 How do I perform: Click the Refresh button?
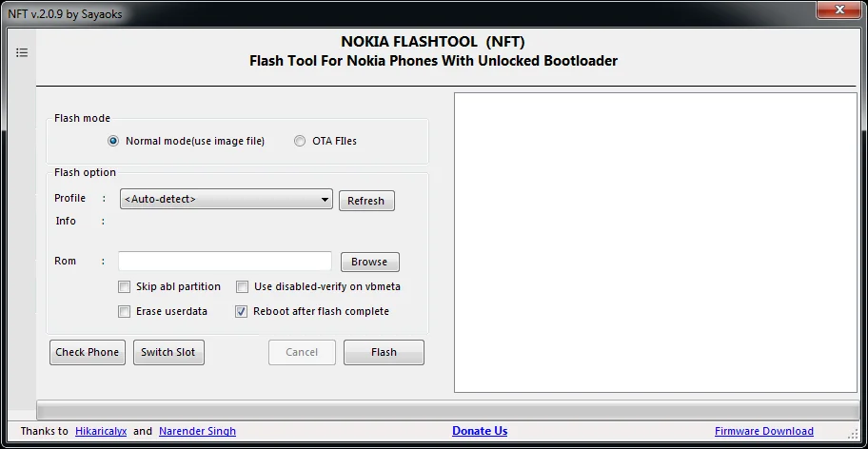366,201
